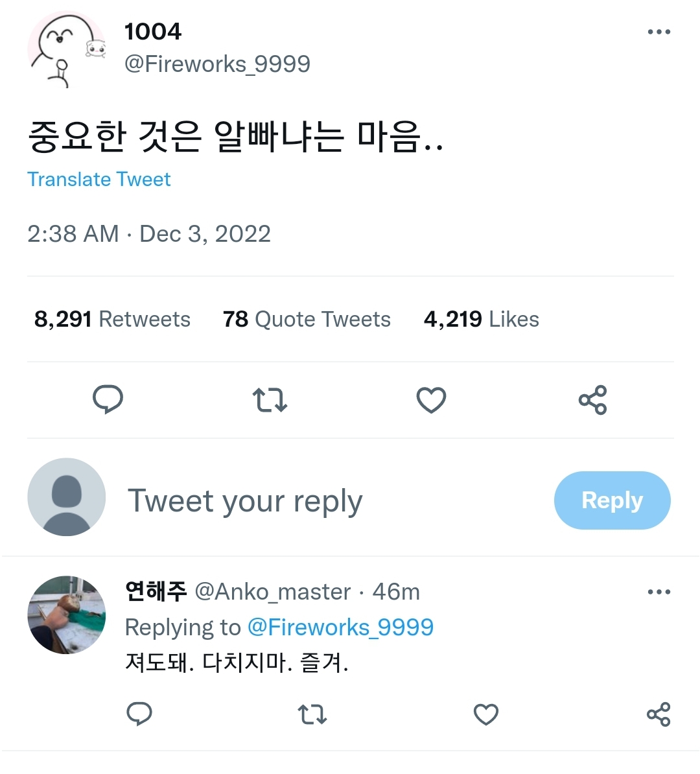The width and height of the screenshot is (700, 774).
Task: Share the main tweet via share icon
Action: click(x=593, y=400)
